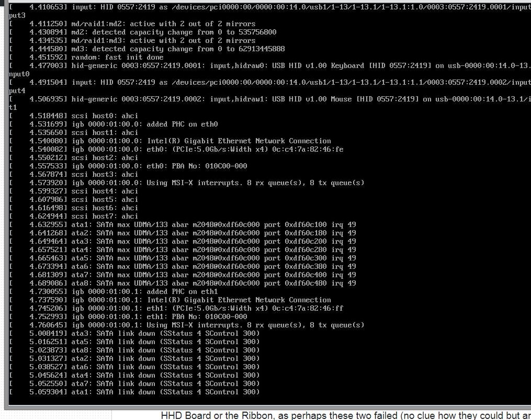Click 'ata8: SATA link down' line
This screenshot has height=420, width=531.
[x=134, y=350]
